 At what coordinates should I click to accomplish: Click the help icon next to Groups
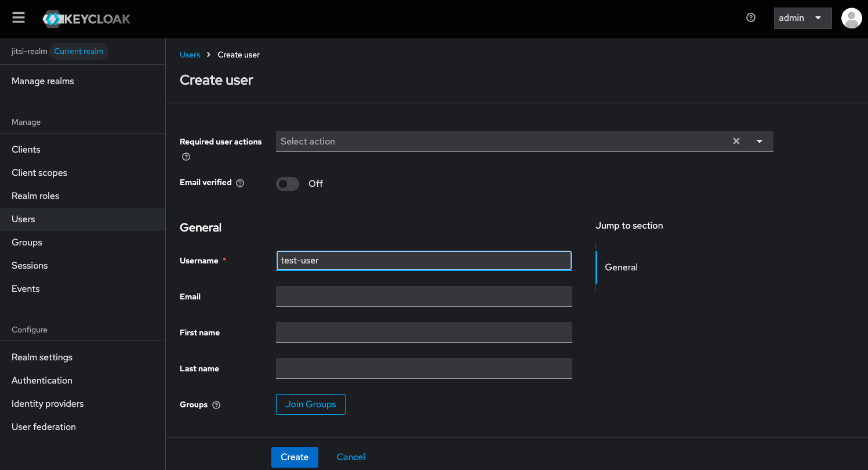click(216, 405)
